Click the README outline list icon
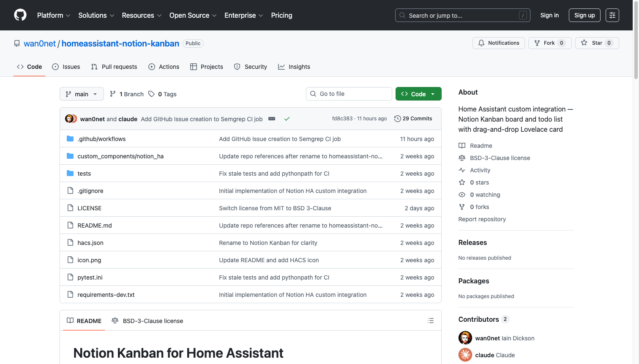 point(430,321)
